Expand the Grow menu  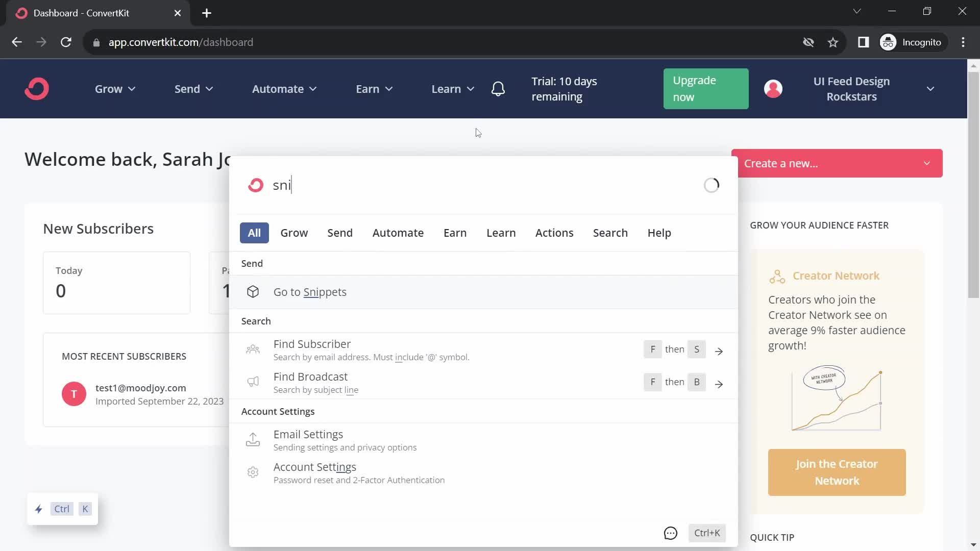[115, 89]
